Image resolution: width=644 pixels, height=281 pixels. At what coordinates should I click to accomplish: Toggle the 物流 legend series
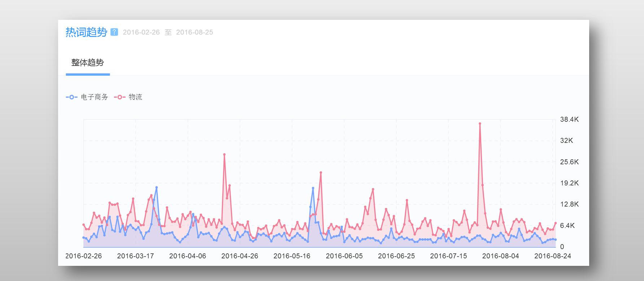pyautogui.click(x=128, y=97)
